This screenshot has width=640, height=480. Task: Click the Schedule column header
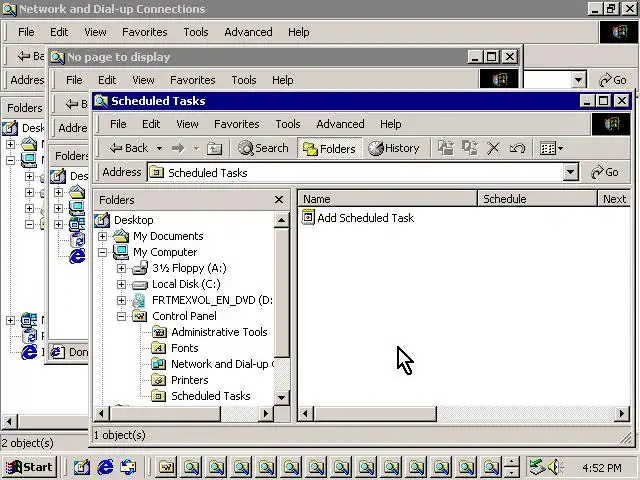[x=538, y=199]
